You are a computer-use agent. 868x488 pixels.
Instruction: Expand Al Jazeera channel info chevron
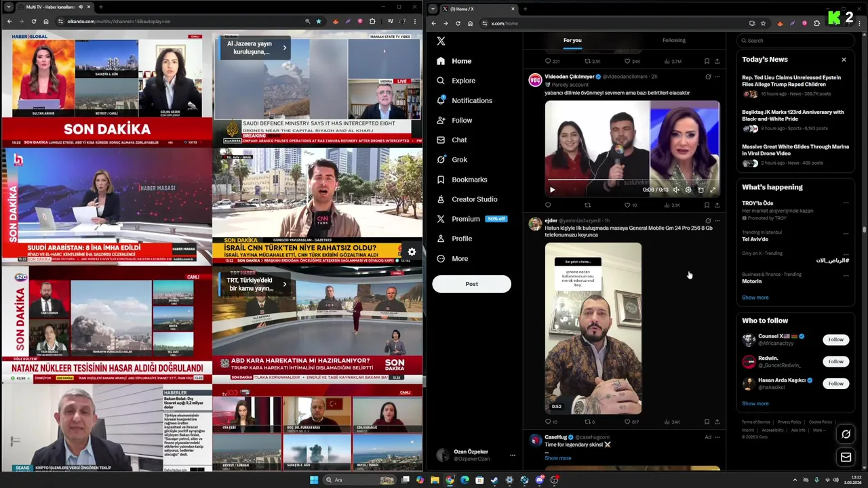(x=284, y=47)
